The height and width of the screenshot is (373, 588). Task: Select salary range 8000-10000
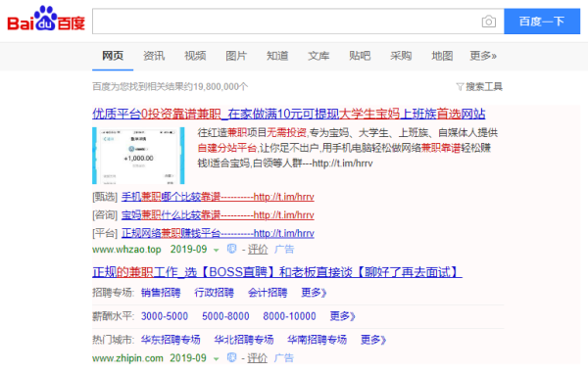point(289,316)
